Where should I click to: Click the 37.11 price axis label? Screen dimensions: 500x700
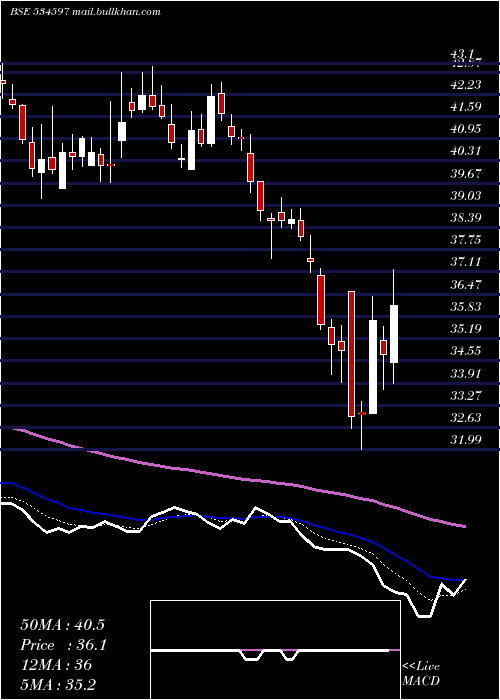(x=466, y=262)
